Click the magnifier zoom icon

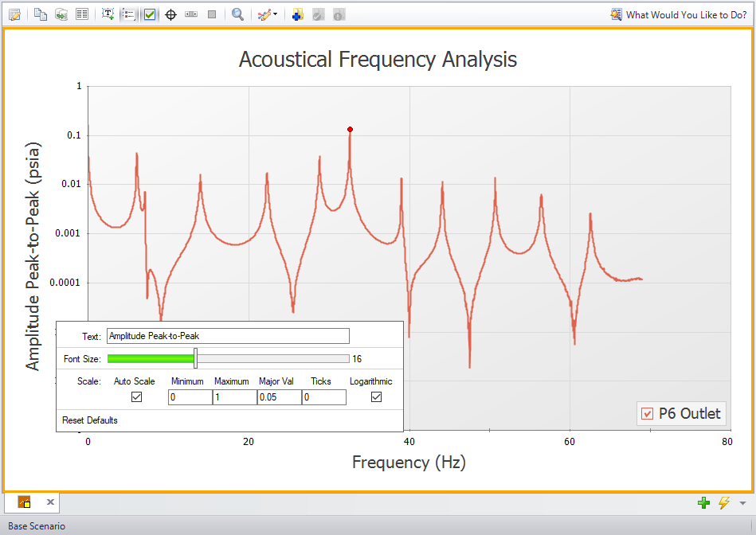(237, 14)
